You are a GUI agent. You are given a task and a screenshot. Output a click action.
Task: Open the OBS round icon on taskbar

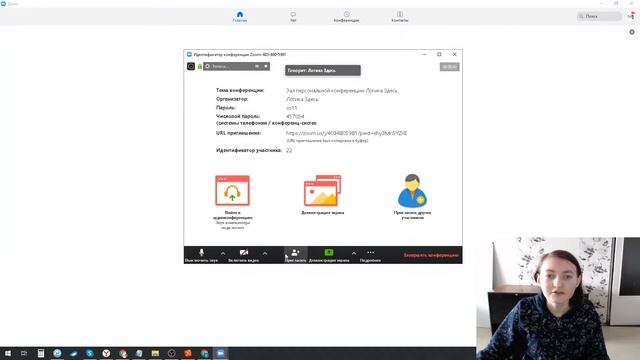[171, 353]
